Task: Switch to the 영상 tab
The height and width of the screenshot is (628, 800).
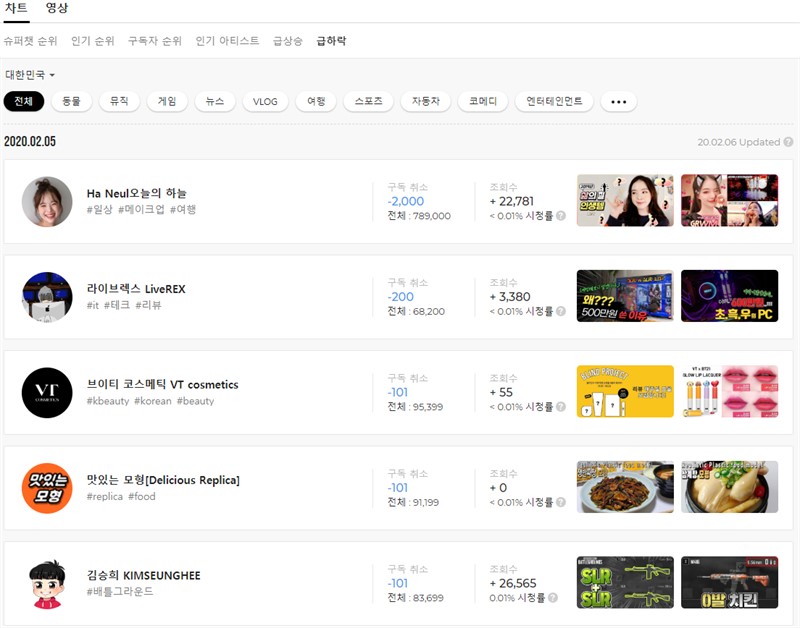Action: [x=57, y=9]
